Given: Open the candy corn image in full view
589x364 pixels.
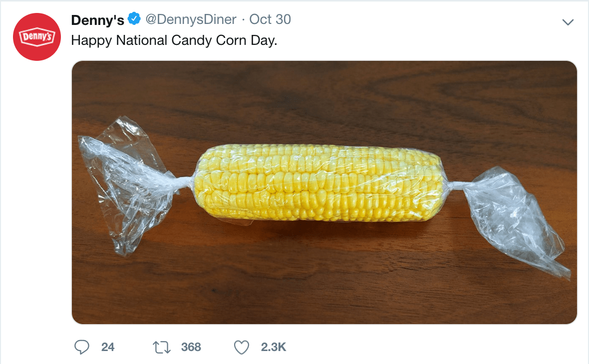Looking at the screenshot, I should point(324,192).
